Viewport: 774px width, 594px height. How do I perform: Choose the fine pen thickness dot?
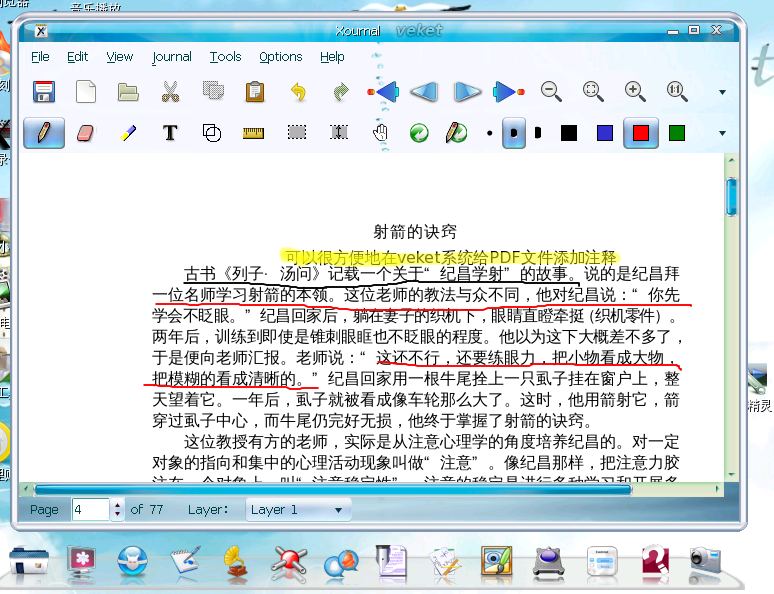point(489,133)
